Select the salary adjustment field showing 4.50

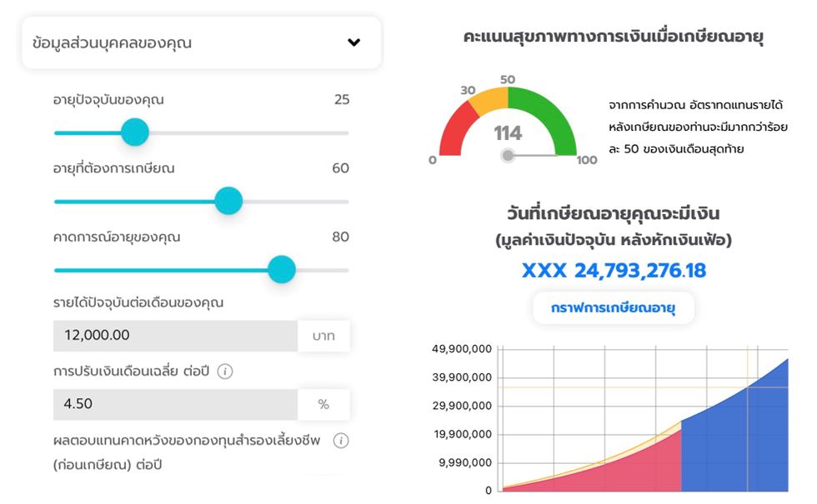coord(175,404)
